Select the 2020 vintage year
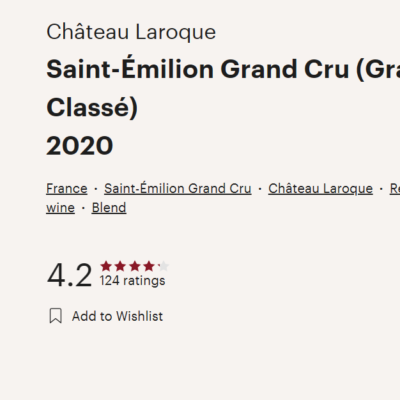 coord(80,146)
